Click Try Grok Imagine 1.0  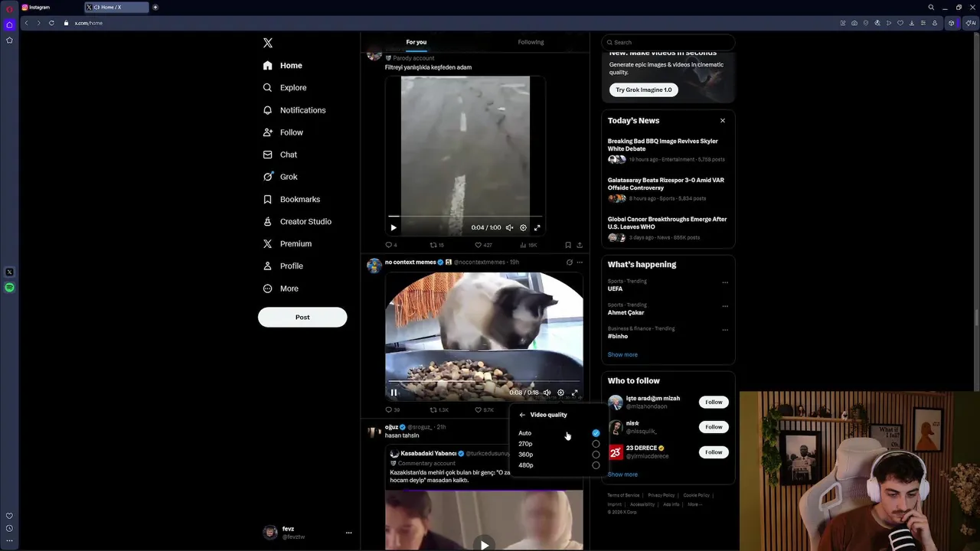(x=644, y=90)
